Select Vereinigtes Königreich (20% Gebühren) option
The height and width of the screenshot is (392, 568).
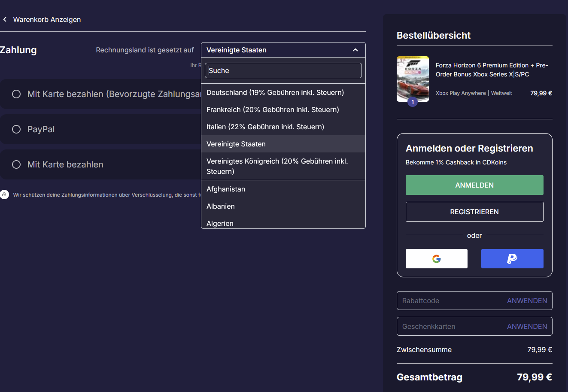coord(283,166)
